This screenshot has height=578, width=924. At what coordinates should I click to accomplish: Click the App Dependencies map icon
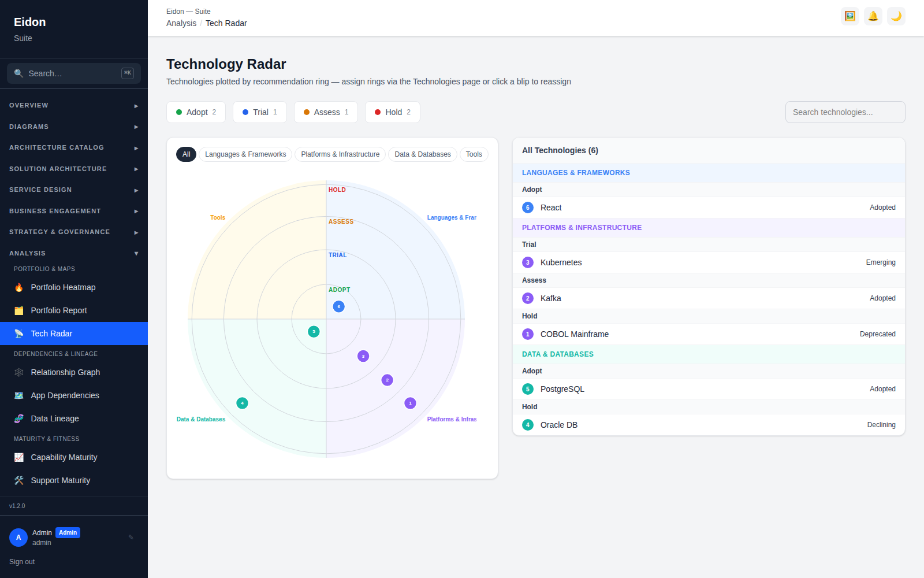pyautogui.click(x=19, y=395)
